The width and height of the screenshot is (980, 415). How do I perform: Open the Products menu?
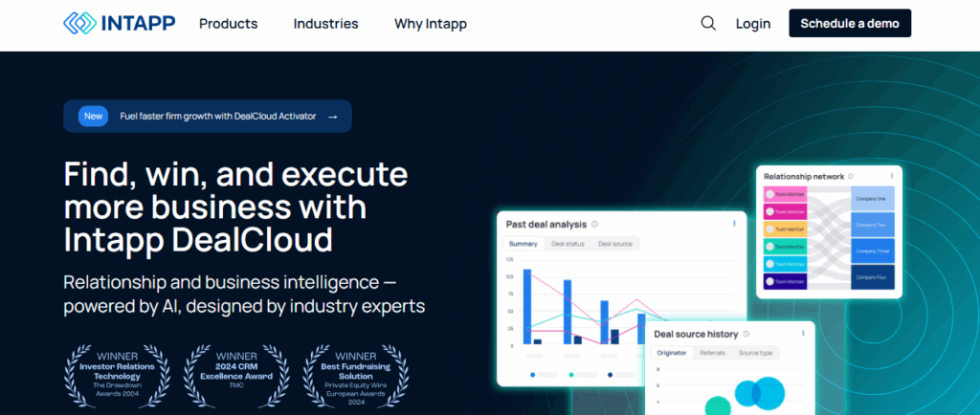tap(228, 24)
